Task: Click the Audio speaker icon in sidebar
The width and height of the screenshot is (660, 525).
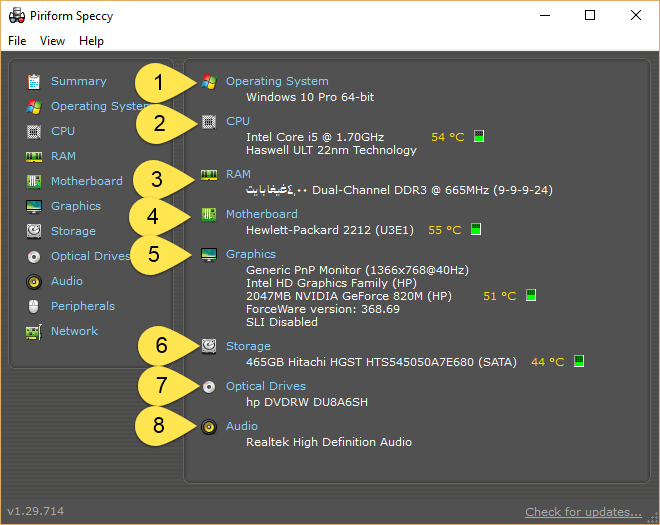Action: tap(34, 282)
